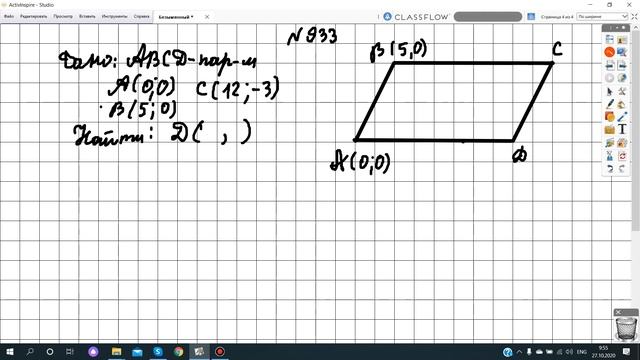Click the Switch Profile icon in the toolbox
Viewport: 640px width, 360px height.
point(622,40)
